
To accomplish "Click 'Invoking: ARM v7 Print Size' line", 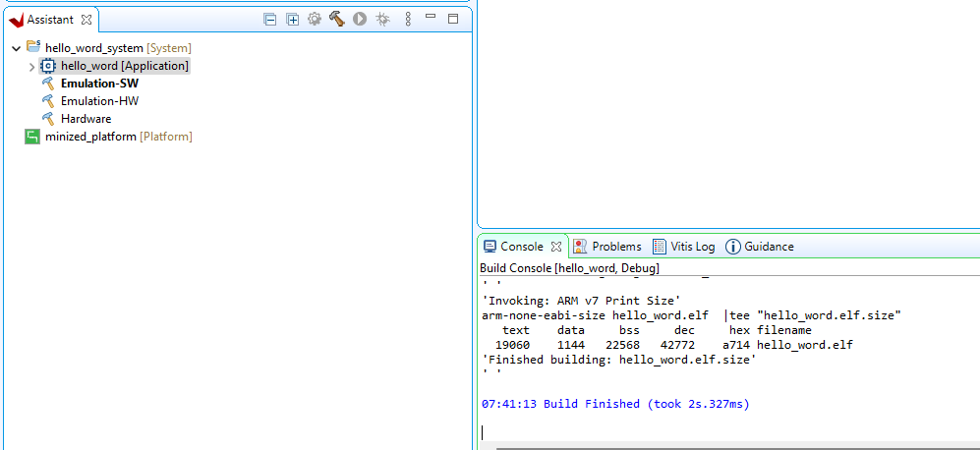I will tap(581, 300).
